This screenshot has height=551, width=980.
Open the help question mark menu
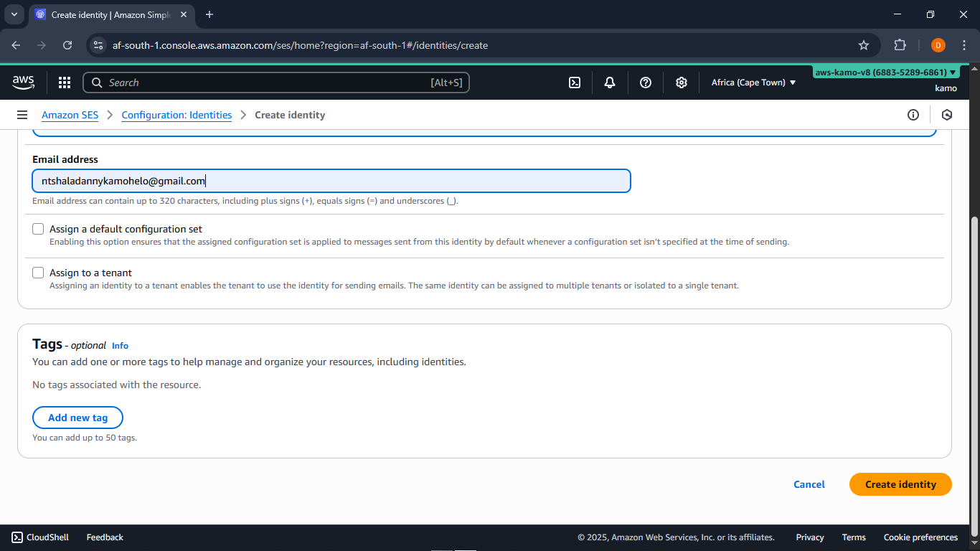[646, 83]
